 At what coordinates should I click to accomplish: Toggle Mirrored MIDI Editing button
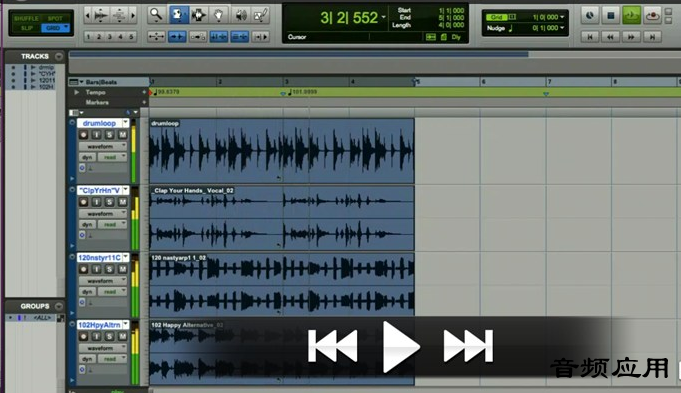click(198, 37)
